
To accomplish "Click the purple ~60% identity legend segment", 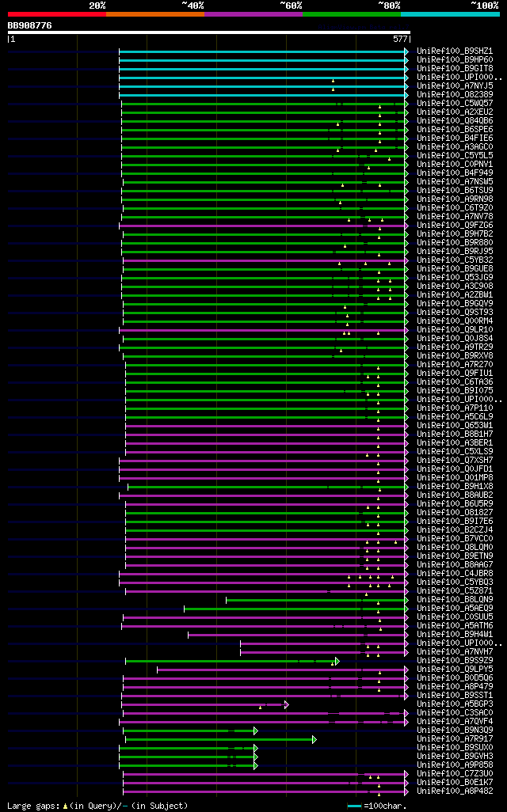I will coord(253,14).
